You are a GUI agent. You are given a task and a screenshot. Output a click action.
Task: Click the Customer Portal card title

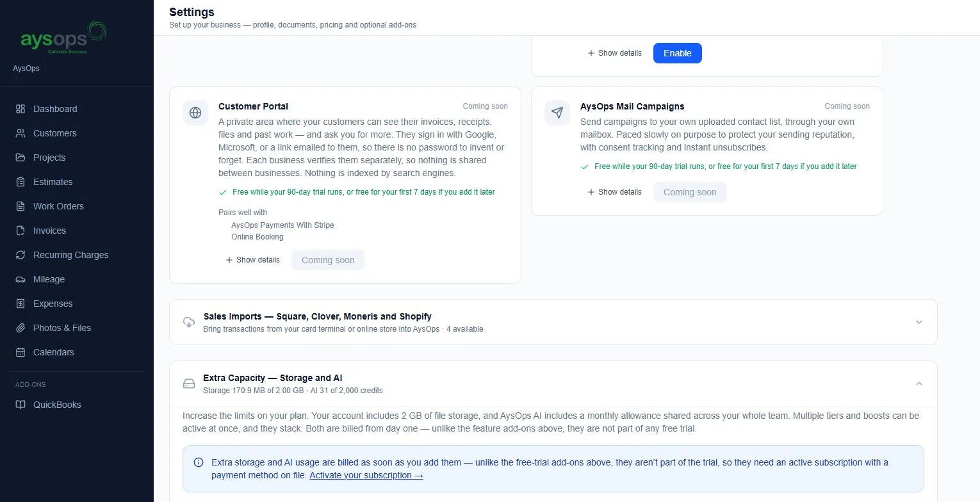253,106
